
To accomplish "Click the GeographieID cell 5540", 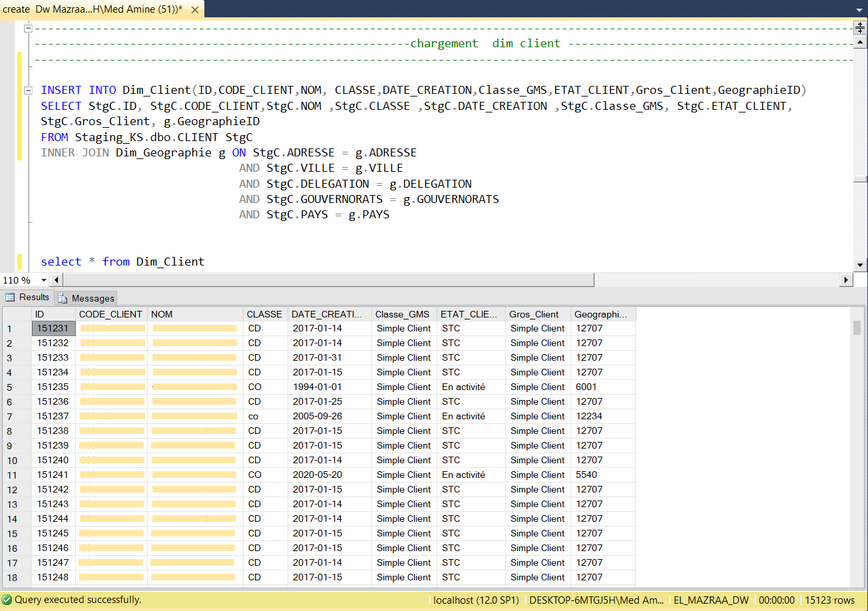I will (x=603, y=475).
